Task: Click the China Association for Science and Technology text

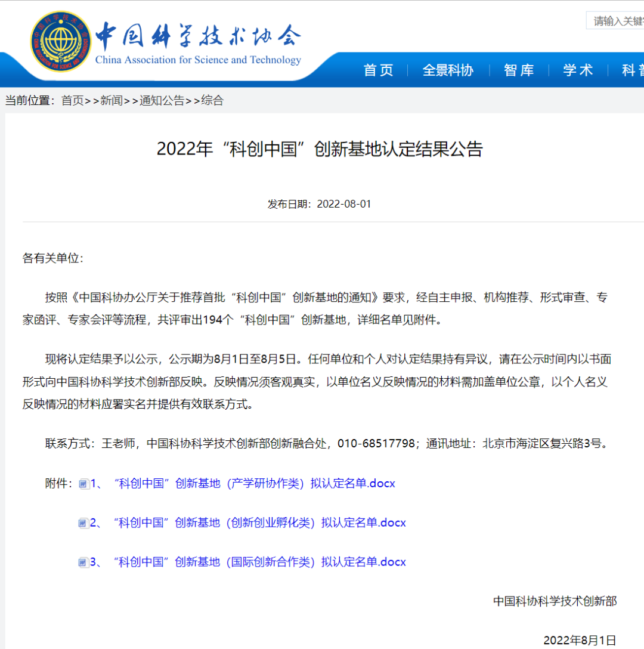Action: click(198, 60)
